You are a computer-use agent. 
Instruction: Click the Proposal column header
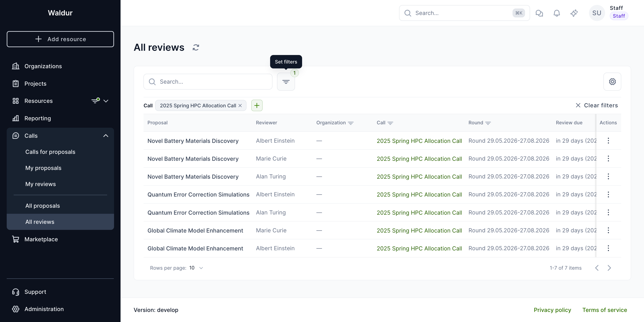(157, 123)
